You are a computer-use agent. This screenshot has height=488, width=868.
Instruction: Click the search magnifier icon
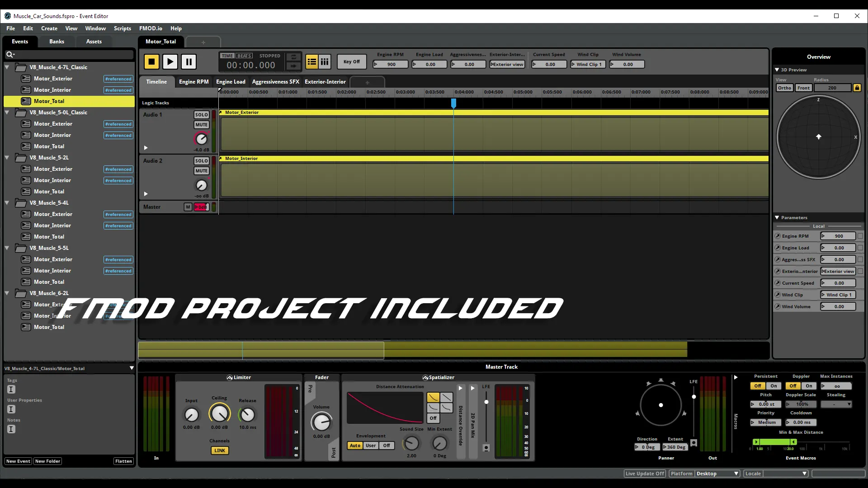point(9,55)
